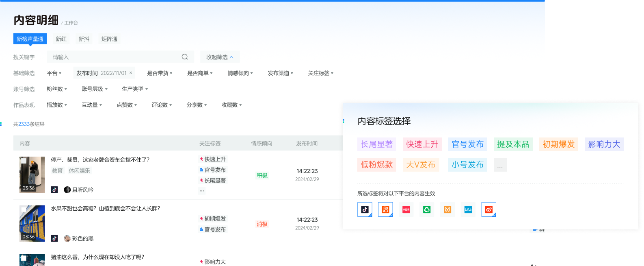This screenshot has height=266, width=644.
Task: Open the 点赞数 filter dropdown
Action: [127, 105]
